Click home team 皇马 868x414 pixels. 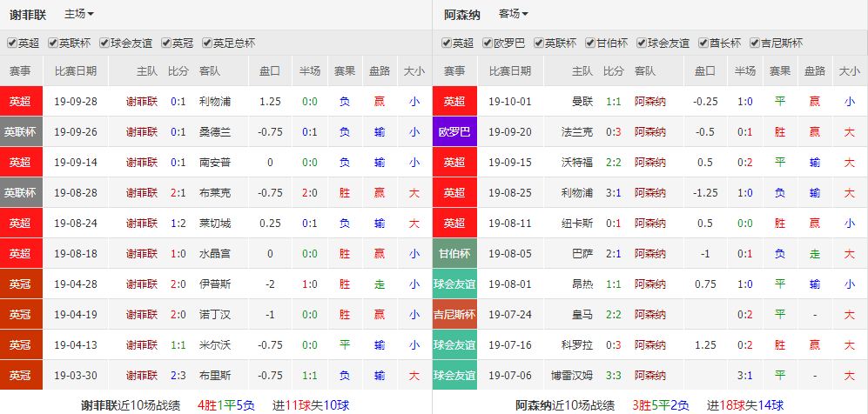[x=582, y=315]
